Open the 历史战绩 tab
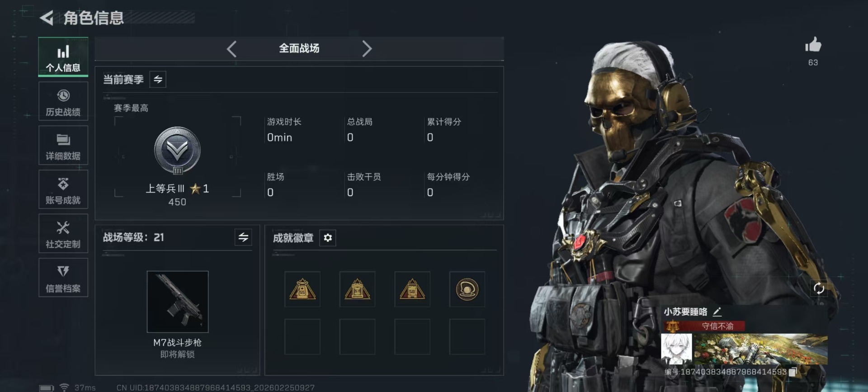 63,102
